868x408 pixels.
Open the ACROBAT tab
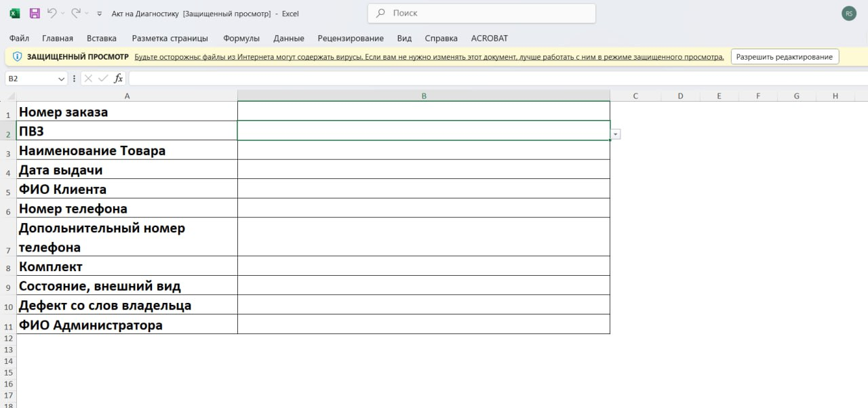point(490,38)
